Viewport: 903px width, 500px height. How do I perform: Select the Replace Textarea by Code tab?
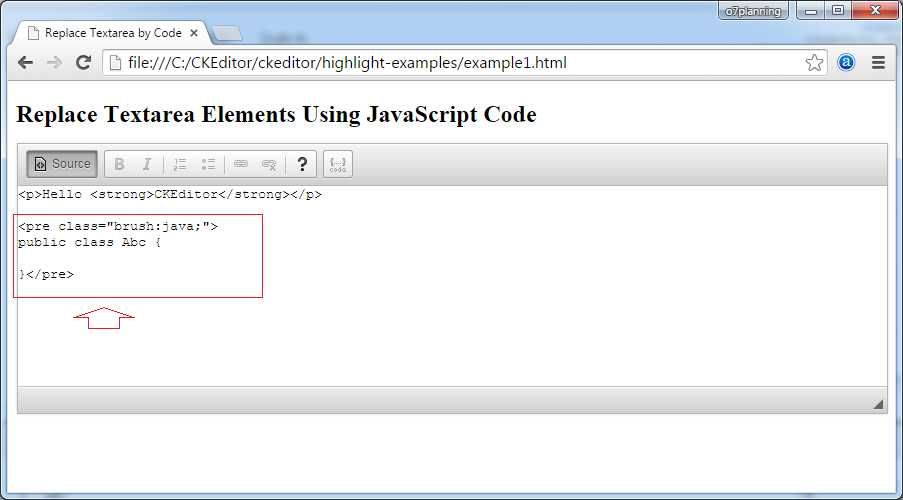point(112,33)
